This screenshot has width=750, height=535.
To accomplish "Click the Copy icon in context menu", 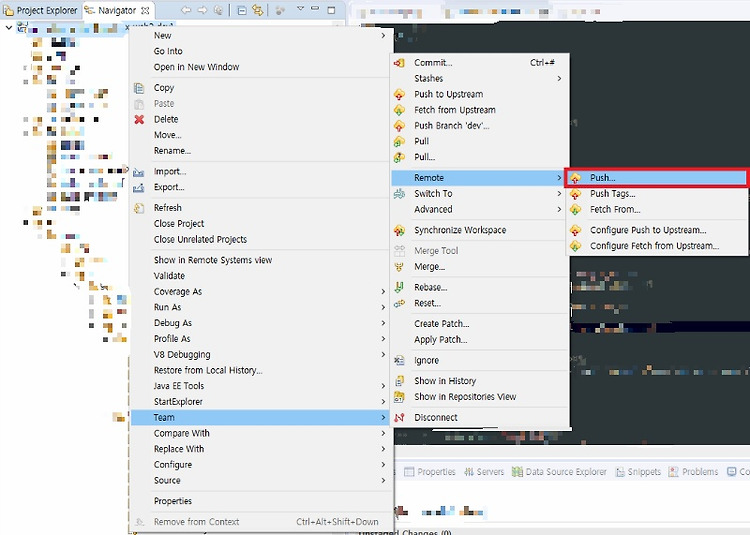I will point(139,88).
